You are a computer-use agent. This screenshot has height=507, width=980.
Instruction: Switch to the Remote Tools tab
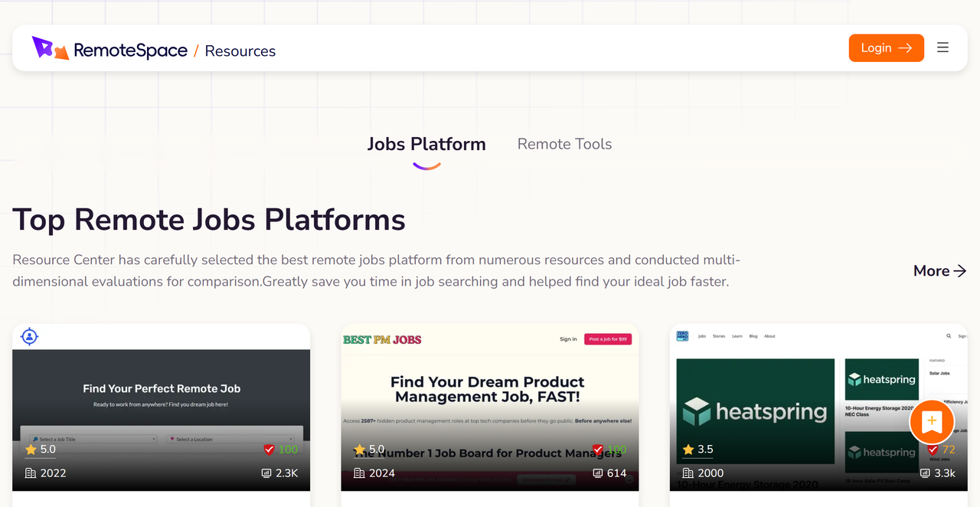coord(565,144)
